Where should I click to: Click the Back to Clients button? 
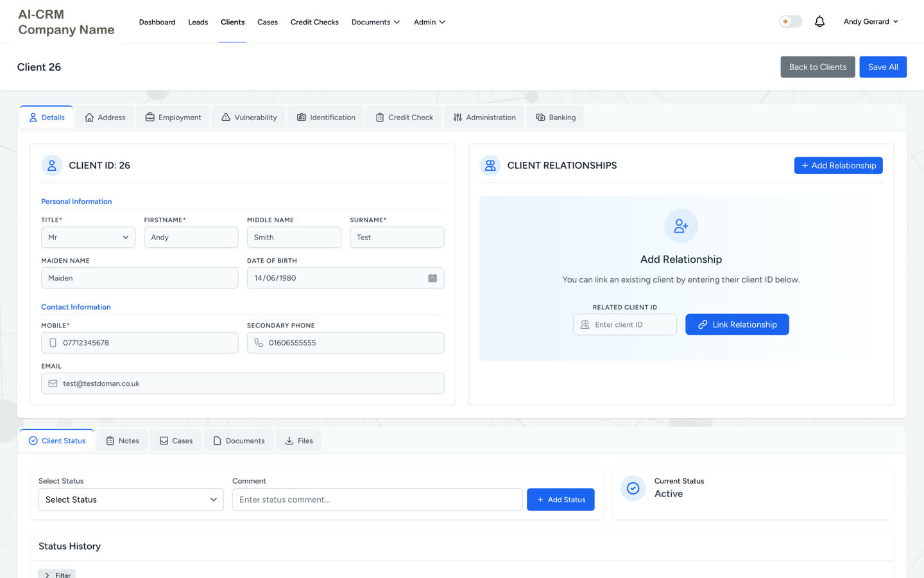pos(817,67)
